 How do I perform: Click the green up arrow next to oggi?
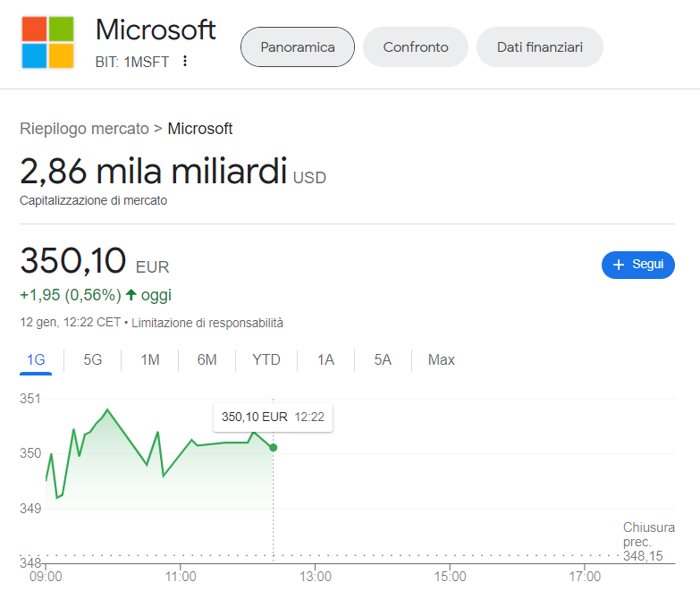131,295
